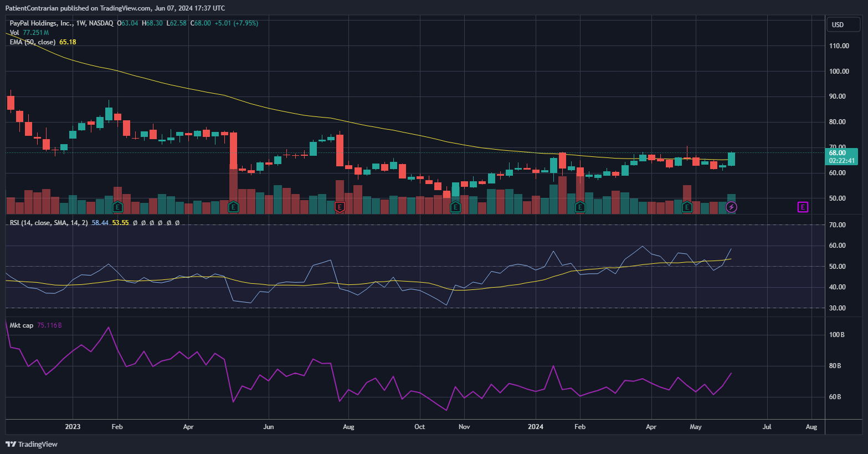Click the Vol 77.251 M legend
Viewport: 868px width, 454px height.
pyautogui.click(x=29, y=33)
